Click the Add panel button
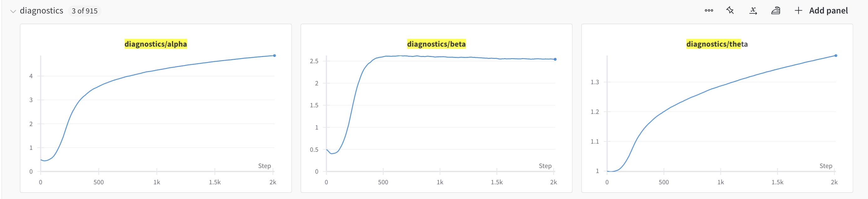 pyautogui.click(x=821, y=10)
